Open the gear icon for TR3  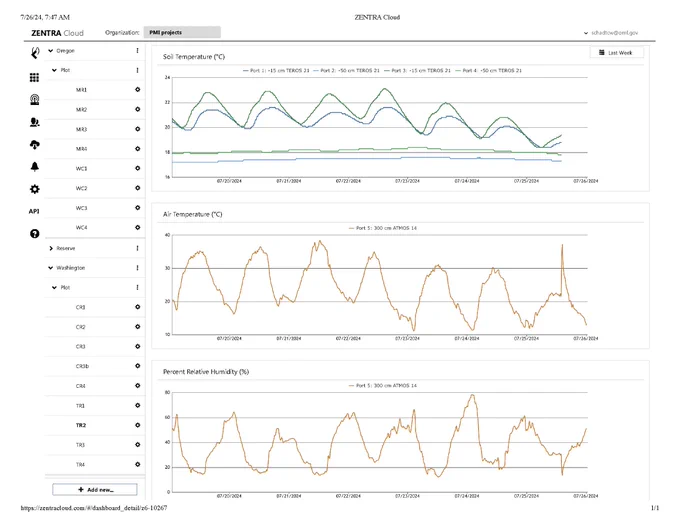pos(137,444)
